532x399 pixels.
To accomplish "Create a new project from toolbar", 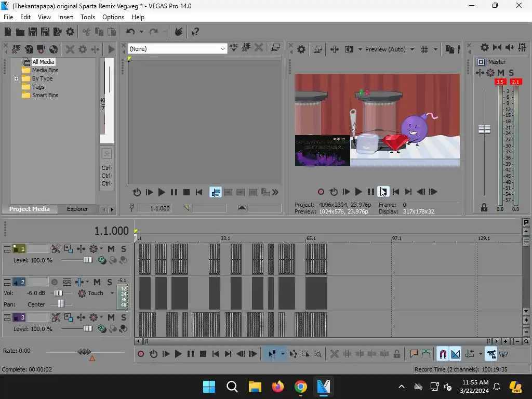I will 8,32.
